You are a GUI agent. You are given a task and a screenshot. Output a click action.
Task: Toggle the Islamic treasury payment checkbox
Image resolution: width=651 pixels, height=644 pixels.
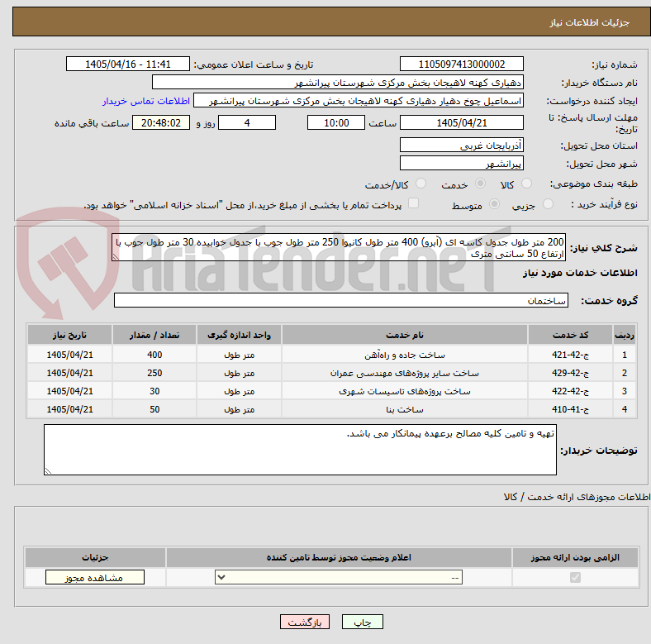(x=413, y=203)
